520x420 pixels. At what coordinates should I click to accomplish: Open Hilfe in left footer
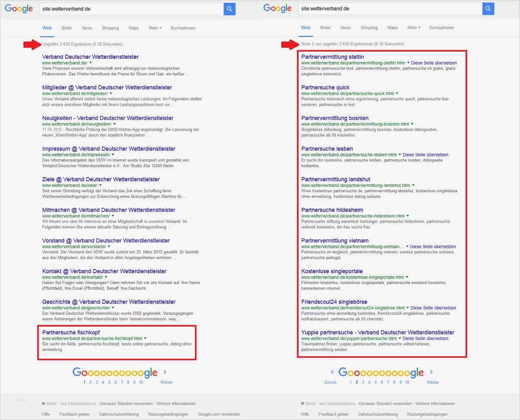(x=46, y=414)
